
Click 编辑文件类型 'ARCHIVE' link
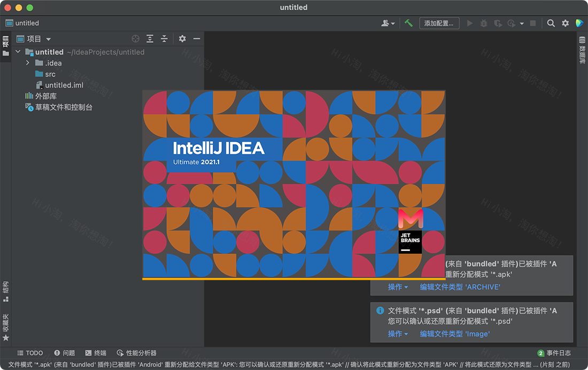[460, 287]
